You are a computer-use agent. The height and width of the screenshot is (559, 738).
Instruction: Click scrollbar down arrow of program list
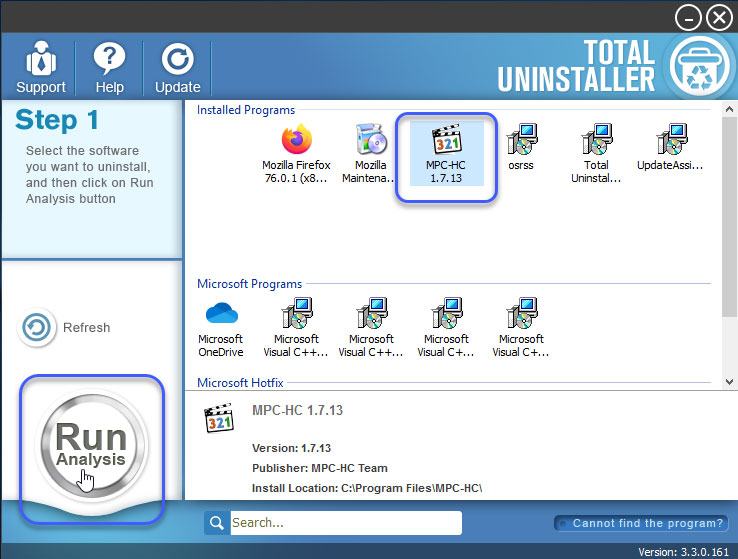729,382
